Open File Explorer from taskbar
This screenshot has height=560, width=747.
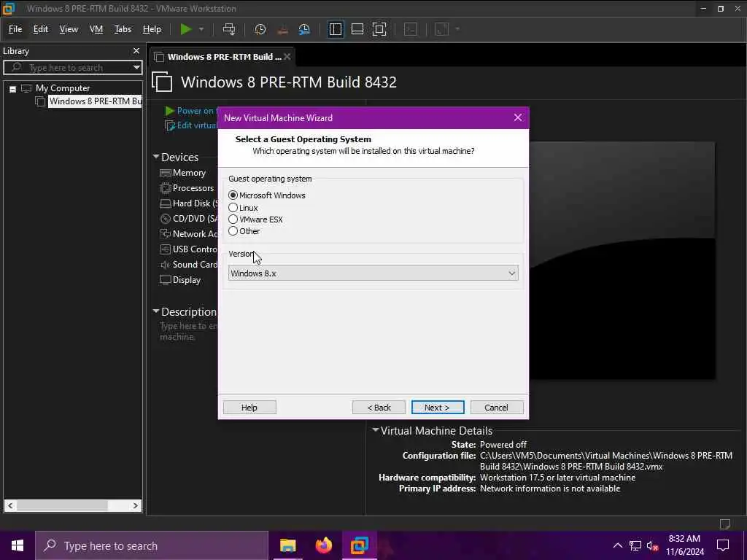pos(287,545)
